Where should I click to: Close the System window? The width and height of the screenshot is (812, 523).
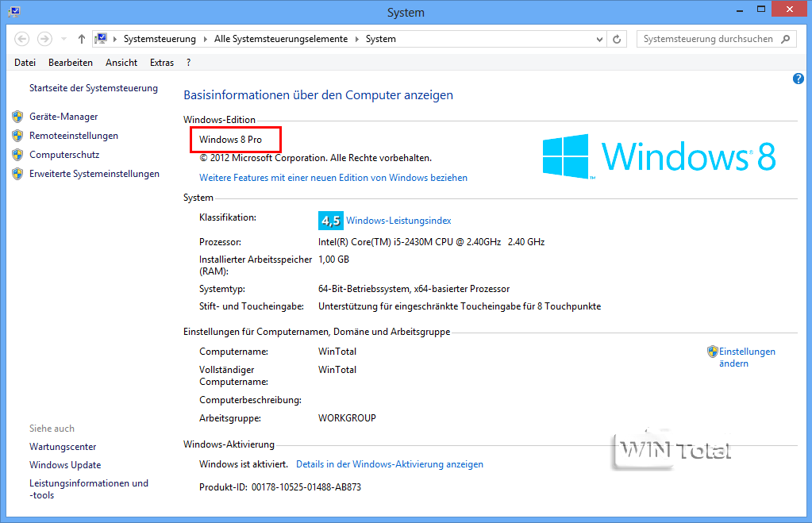tap(789, 9)
